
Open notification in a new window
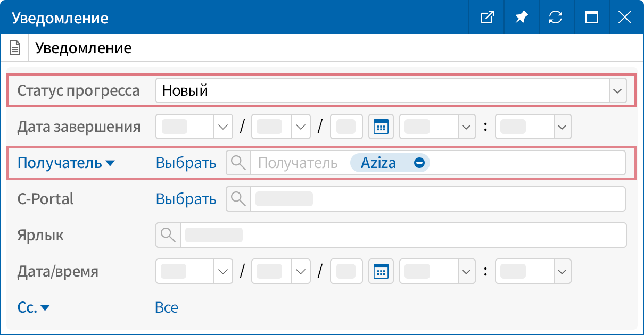point(486,17)
